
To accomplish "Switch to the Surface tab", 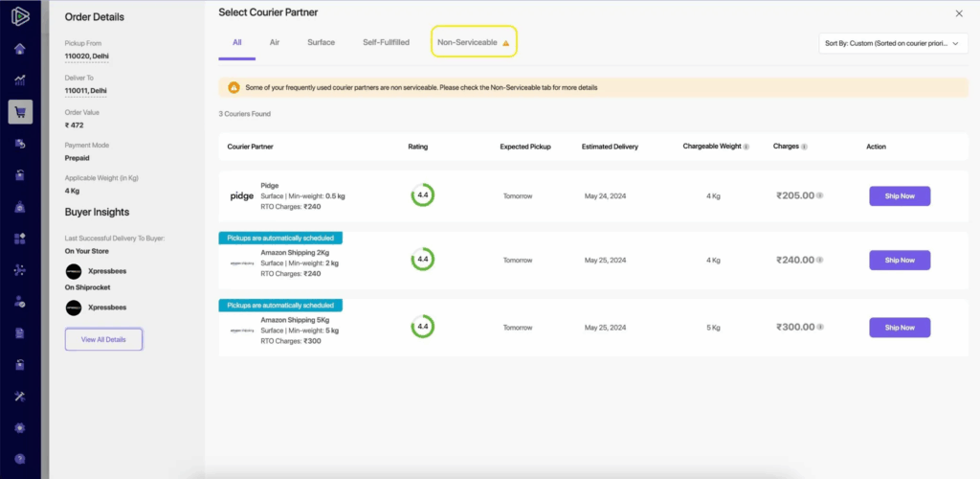I will point(321,43).
